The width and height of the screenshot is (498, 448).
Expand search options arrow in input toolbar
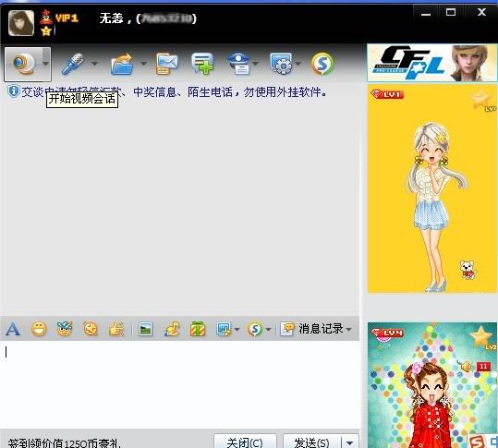coord(268,330)
